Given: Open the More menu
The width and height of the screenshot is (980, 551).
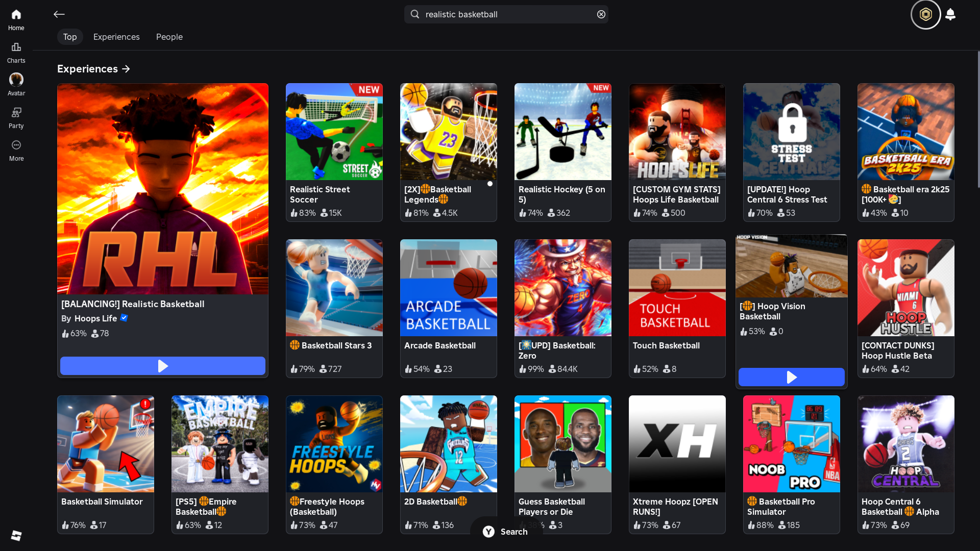Looking at the screenshot, I should [16, 151].
